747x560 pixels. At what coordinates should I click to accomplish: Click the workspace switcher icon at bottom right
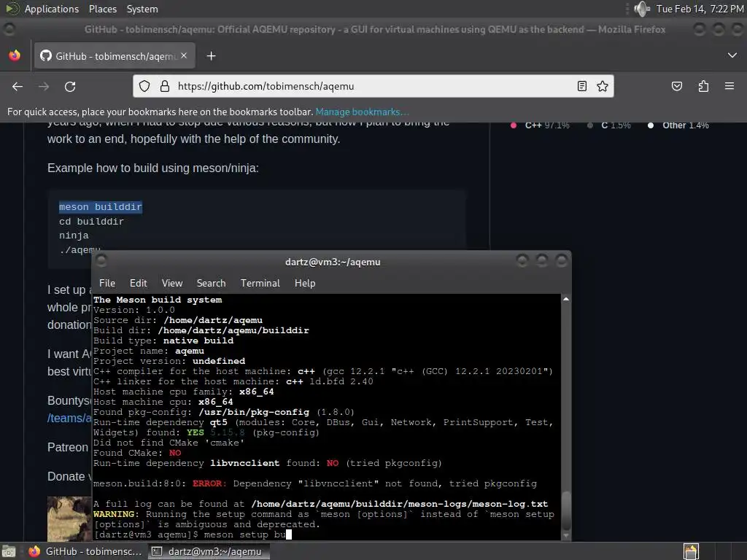point(691,551)
